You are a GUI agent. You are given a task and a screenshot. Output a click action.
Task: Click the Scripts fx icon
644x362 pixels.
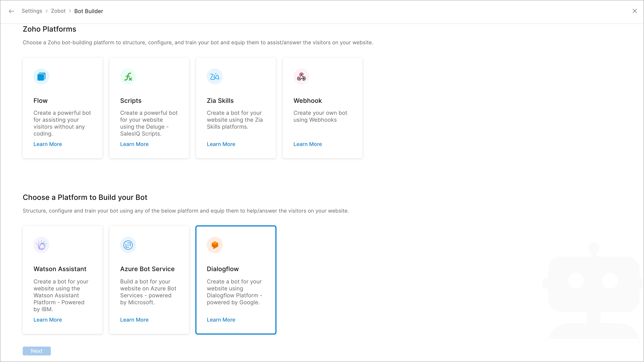128,76
